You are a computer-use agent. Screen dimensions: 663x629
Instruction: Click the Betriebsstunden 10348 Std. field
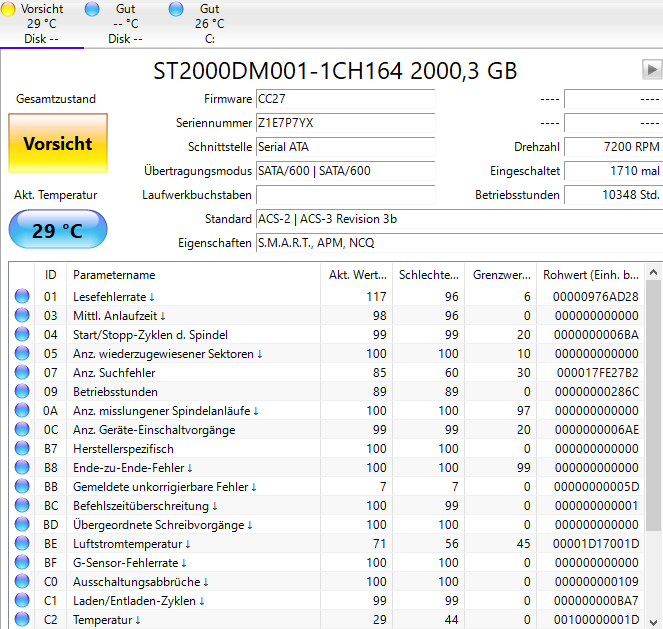614,195
